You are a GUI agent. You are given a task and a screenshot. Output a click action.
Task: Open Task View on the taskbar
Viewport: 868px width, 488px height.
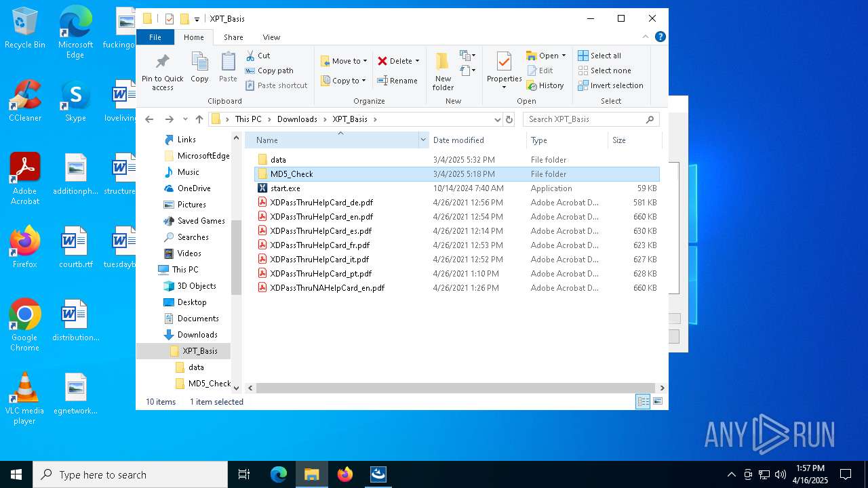(244, 474)
